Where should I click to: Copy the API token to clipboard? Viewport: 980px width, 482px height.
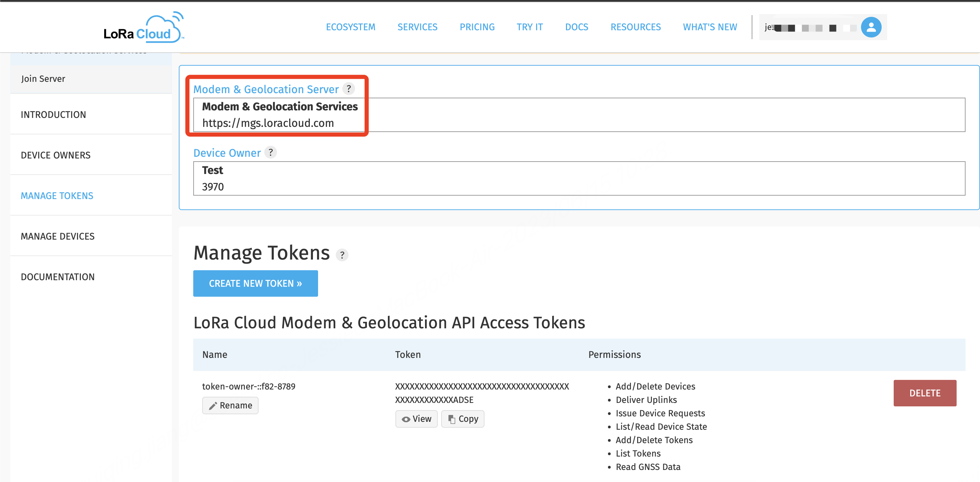pos(462,419)
